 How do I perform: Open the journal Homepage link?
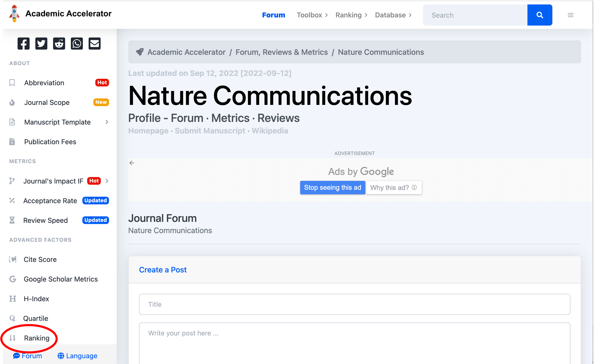(148, 131)
